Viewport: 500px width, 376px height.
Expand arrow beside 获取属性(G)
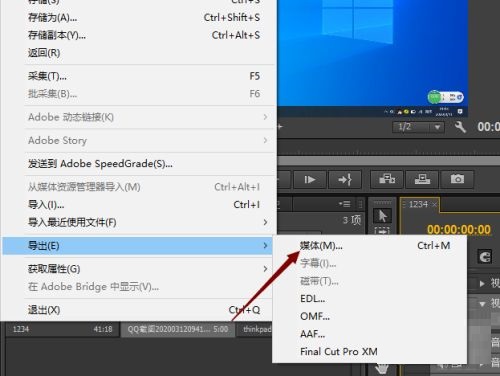265,269
